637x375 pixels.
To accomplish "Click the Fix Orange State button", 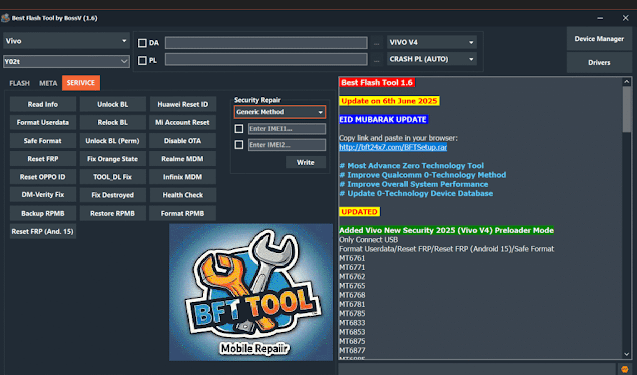I will (113, 159).
